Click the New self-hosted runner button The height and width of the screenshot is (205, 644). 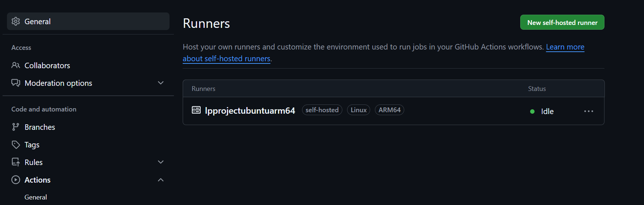click(x=562, y=22)
